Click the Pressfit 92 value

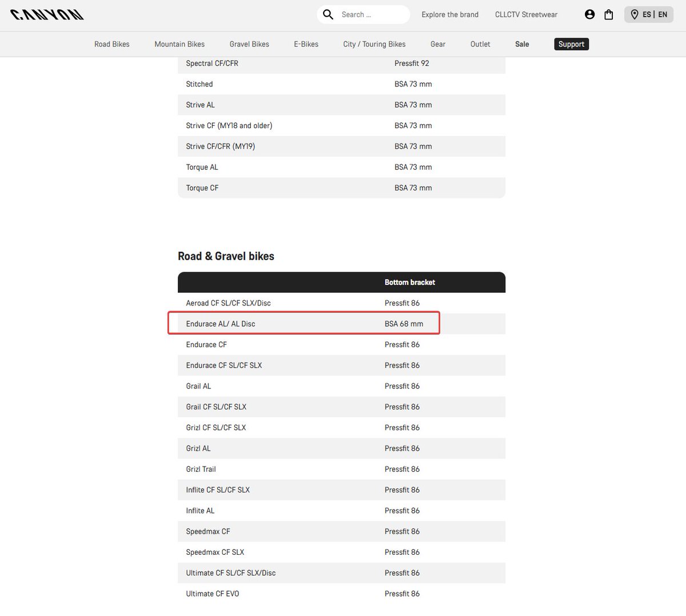(x=412, y=63)
